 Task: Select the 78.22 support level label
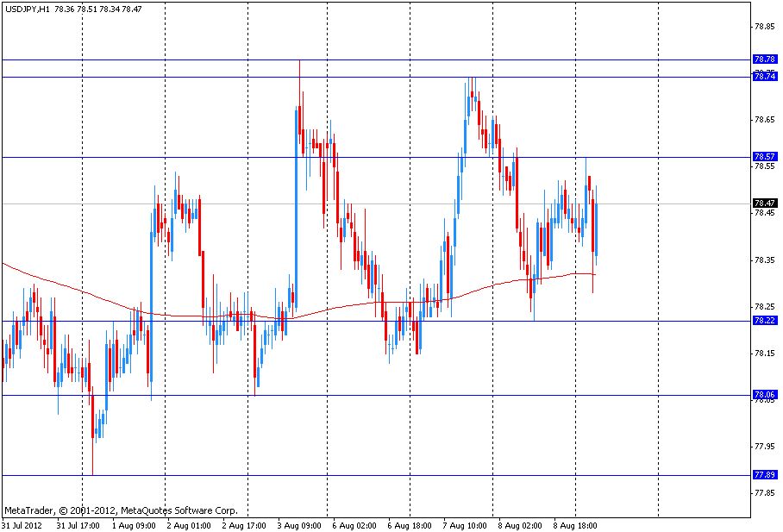click(764, 321)
